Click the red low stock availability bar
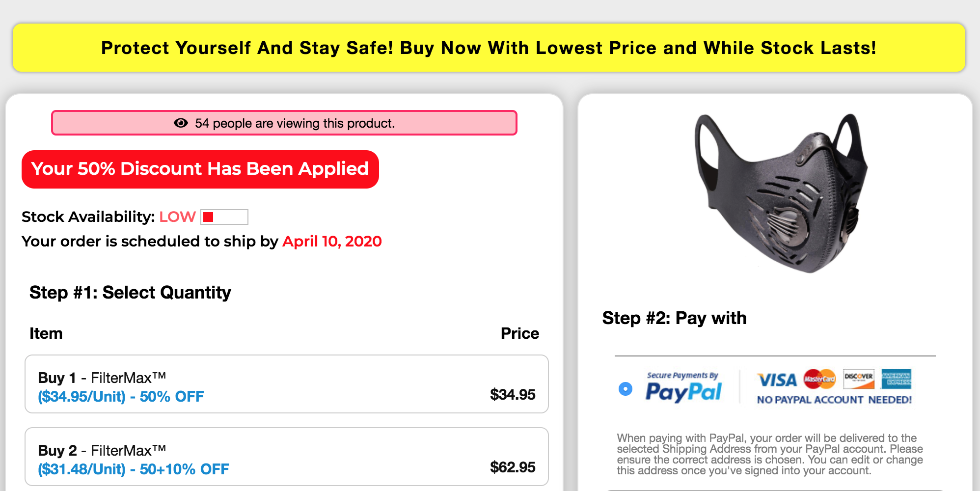980x491 pixels. 224,217
